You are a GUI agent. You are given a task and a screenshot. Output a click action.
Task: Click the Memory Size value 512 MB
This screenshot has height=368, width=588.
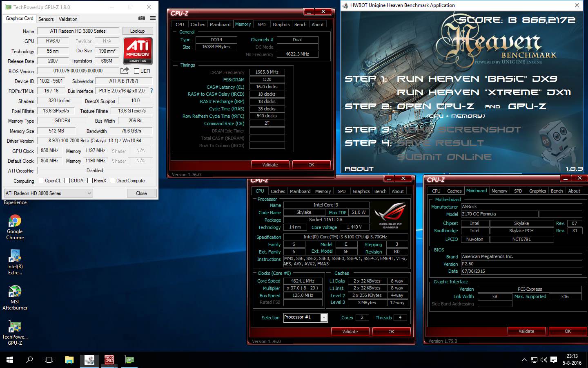[56, 131]
